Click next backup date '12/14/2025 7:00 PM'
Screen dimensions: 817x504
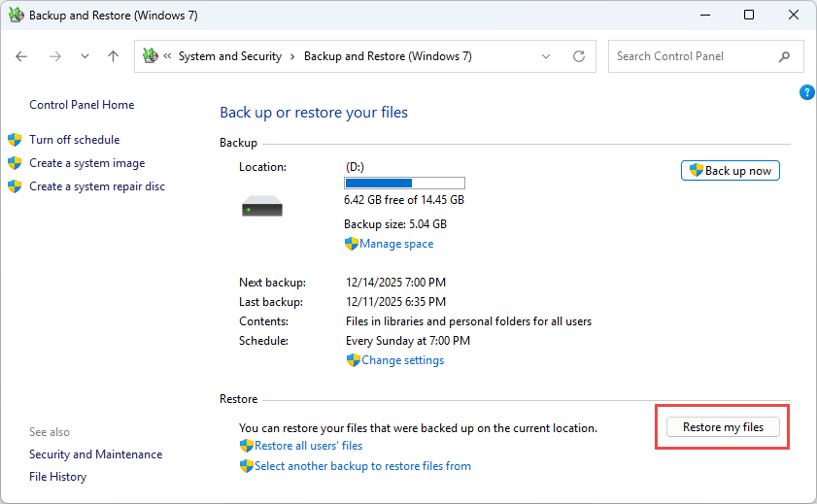[395, 283]
